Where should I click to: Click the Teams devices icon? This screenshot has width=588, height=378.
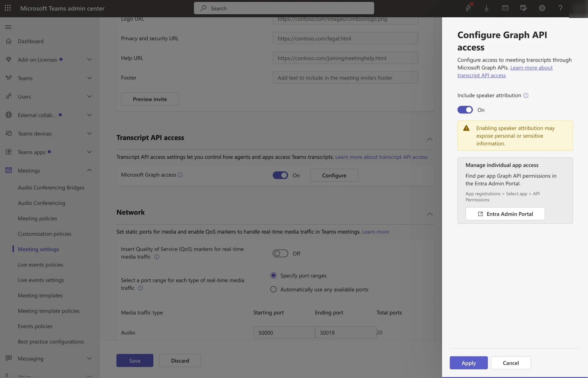pyautogui.click(x=9, y=133)
